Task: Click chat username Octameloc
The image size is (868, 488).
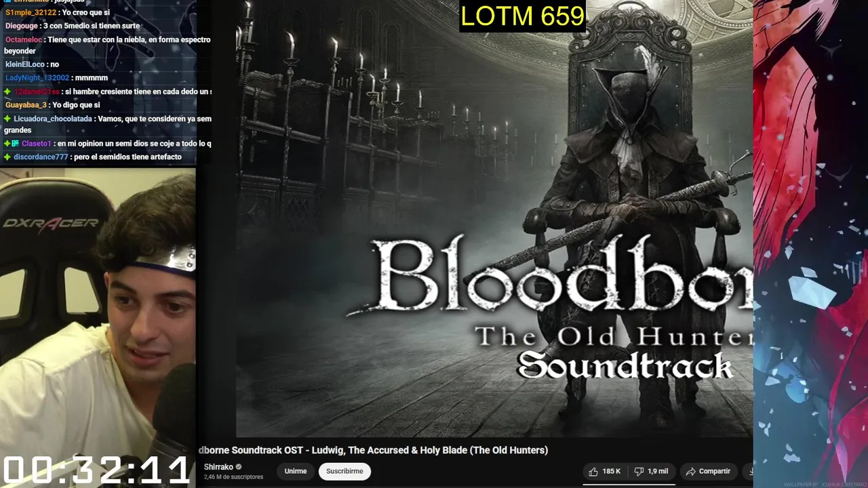Action: (24, 39)
